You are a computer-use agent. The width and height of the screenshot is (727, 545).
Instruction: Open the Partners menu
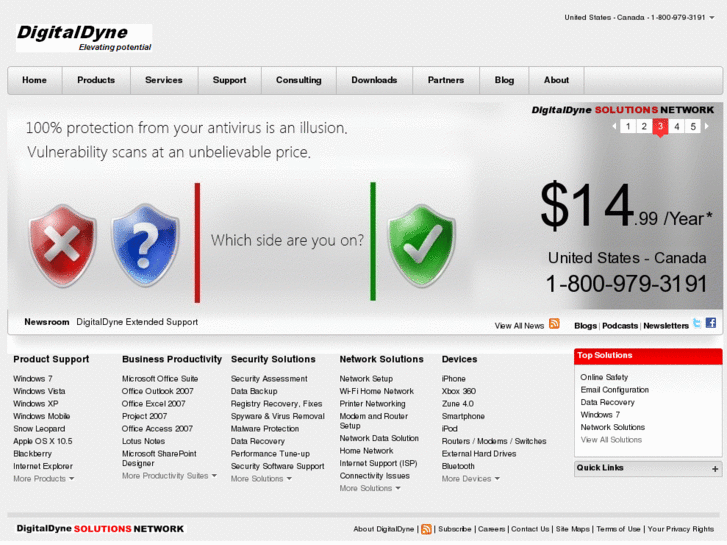[x=446, y=80]
